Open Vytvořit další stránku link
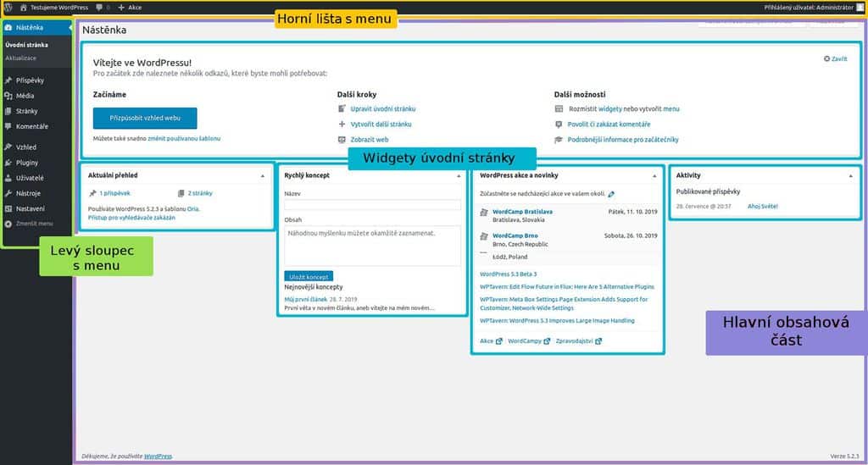The width and height of the screenshot is (868, 465). tap(381, 125)
